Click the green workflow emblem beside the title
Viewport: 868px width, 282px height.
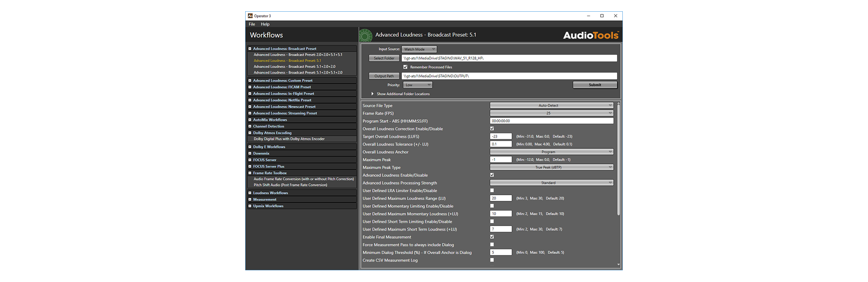click(365, 35)
